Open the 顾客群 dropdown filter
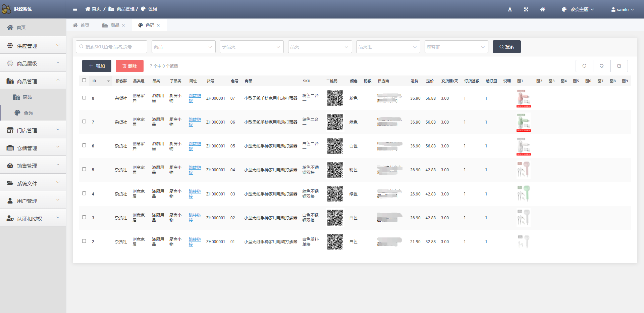 [x=456, y=47]
